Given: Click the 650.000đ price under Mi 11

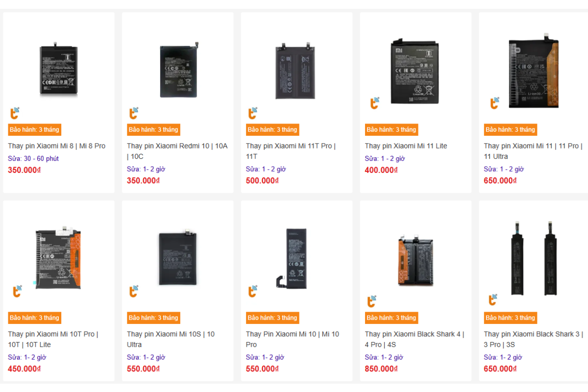Looking at the screenshot, I should 499,180.
